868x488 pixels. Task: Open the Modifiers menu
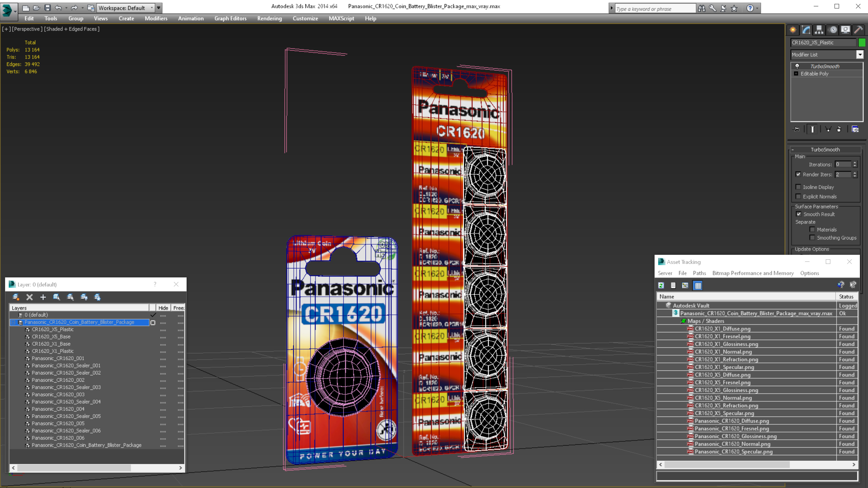(156, 18)
